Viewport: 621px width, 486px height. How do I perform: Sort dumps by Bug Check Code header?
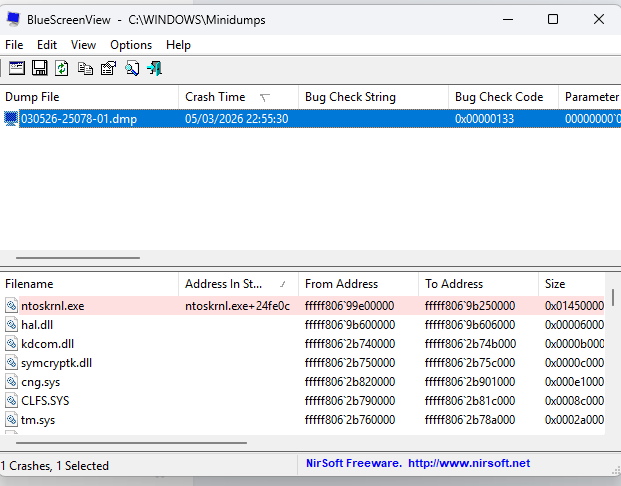point(498,97)
